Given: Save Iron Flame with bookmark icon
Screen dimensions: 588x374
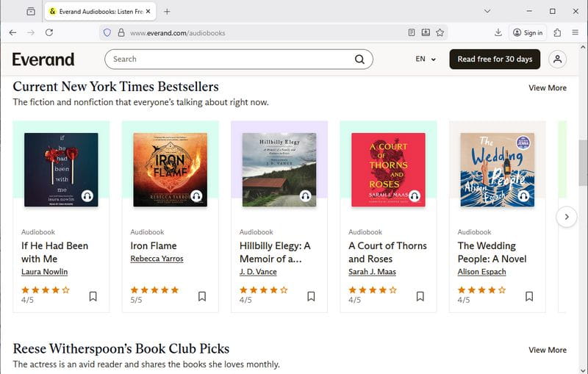Looking at the screenshot, I should coord(202,296).
